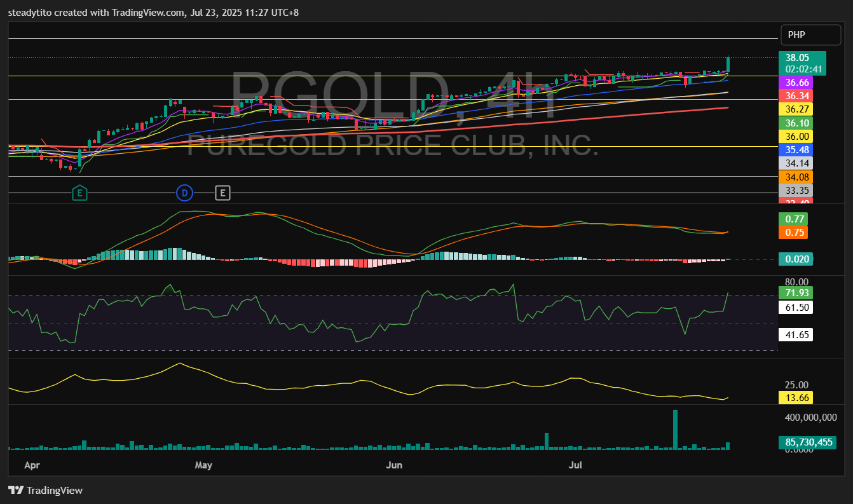Click the gray 33.35 price label
Viewport: 853px width, 504px height.
(x=797, y=190)
